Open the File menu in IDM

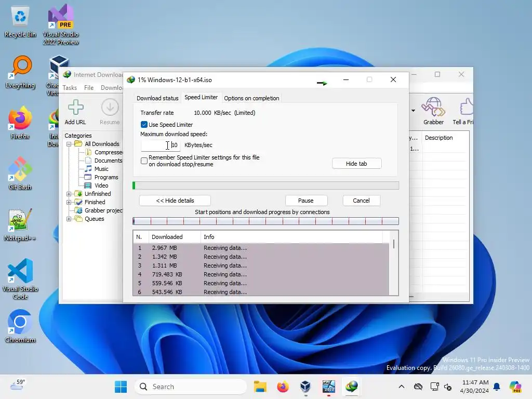coord(89,87)
